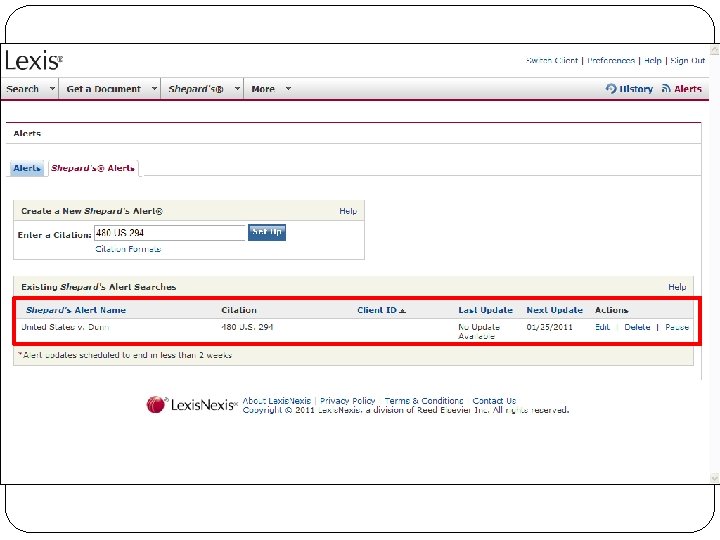720x540 pixels.
Task: Sort by Shepard's Alert Name column
Action: [76, 310]
